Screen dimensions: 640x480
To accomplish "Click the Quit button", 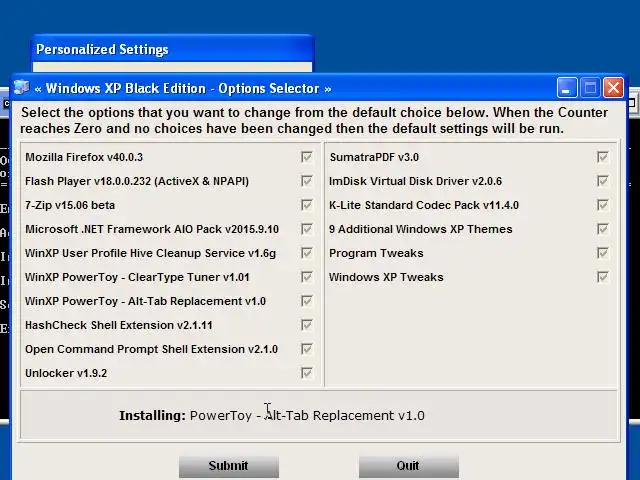I will coord(409,466).
